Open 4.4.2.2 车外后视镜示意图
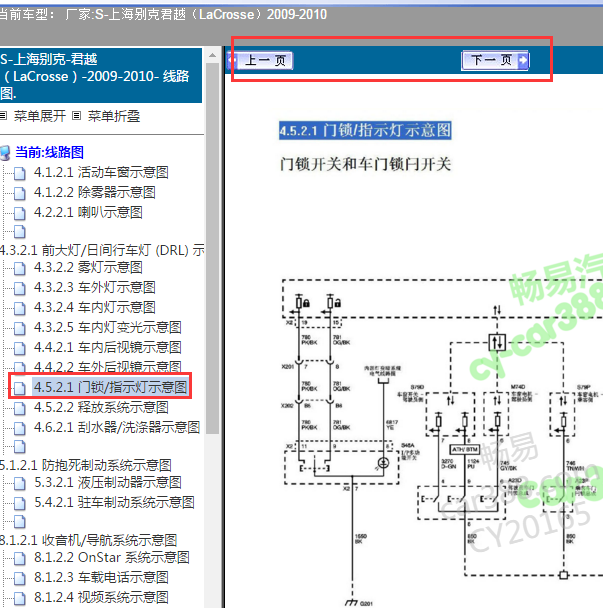The width and height of the screenshot is (603, 608). (108, 366)
